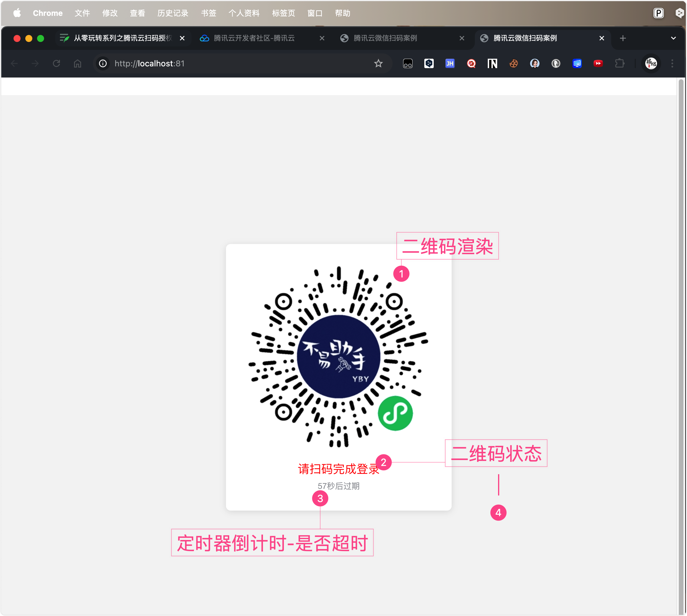Switch to third tab 腾讯云微信扫码案例
Screen dimensions: 687x616
pos(385,38)
